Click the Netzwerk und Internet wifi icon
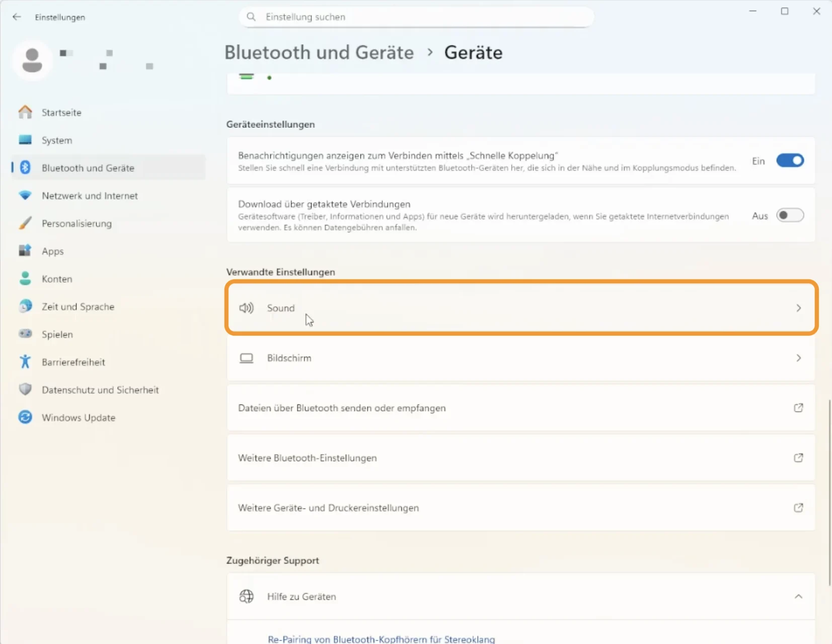832x644 pixels. [x=25, y=196]
